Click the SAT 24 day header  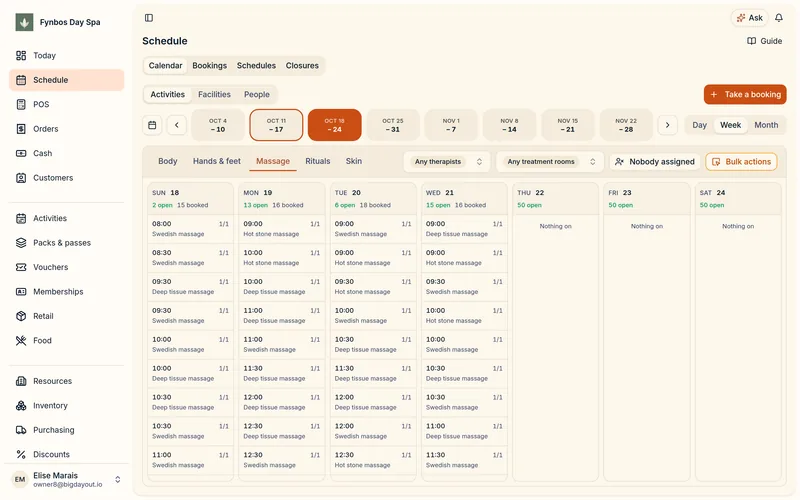pyautogui.click(x=738, y=198)
